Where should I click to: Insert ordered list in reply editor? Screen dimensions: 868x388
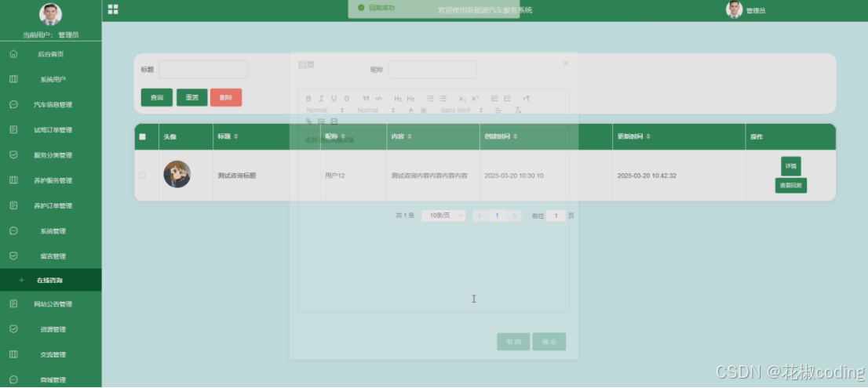click(x=430, y=99)
